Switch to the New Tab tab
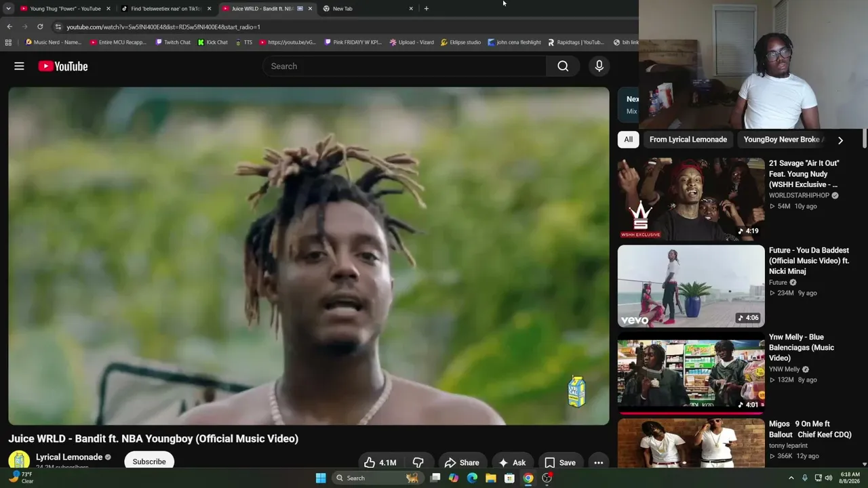The height and width of the screenshot is (488, 868). [x=368, y=9]
